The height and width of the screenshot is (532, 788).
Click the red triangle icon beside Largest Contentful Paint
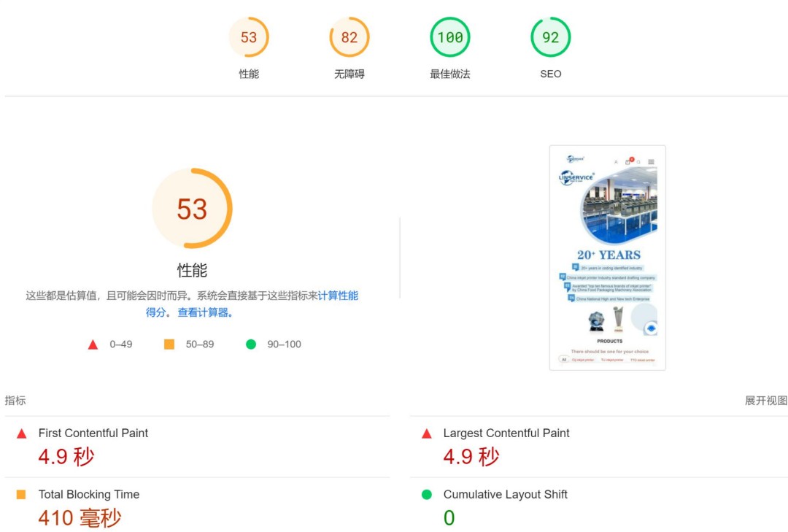tap(427, 433)
